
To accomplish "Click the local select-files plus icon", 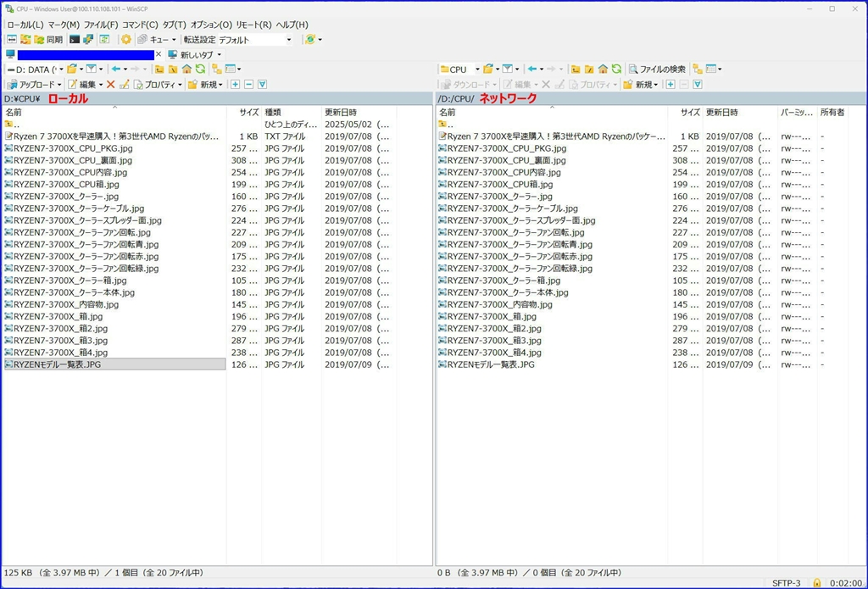I will pyautogui.click(x=236, y=85).
